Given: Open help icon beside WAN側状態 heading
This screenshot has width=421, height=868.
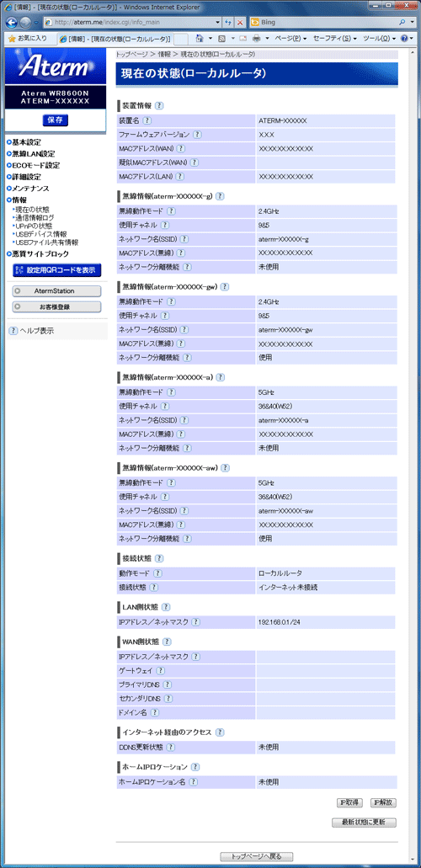Looking at the screenshot, I should [167, 642].
